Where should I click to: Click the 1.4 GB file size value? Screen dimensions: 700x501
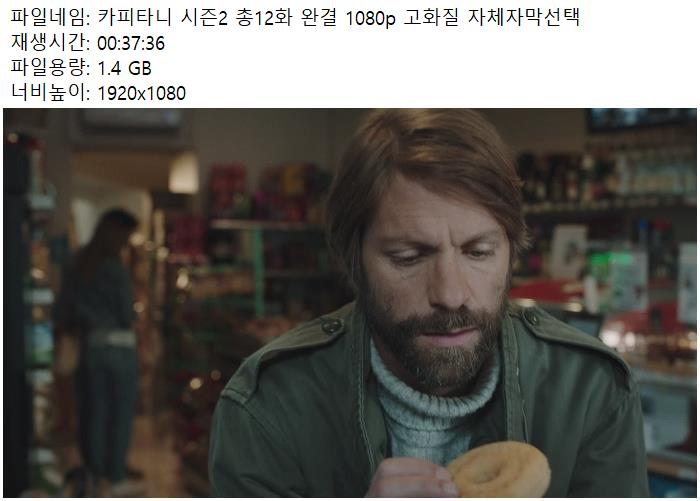[124, 68]
